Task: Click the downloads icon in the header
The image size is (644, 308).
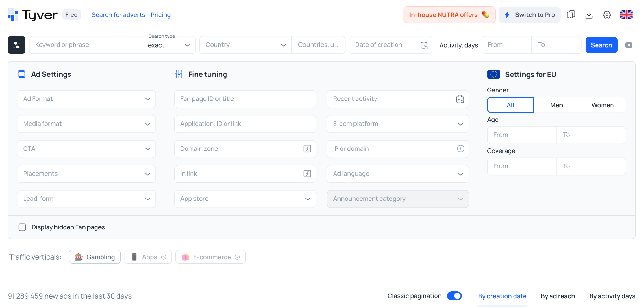Action: click(x=589, y=14)
